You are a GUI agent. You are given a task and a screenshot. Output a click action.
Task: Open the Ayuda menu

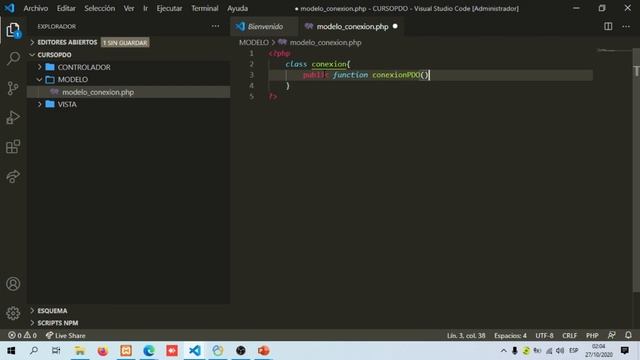click(238, 8)
